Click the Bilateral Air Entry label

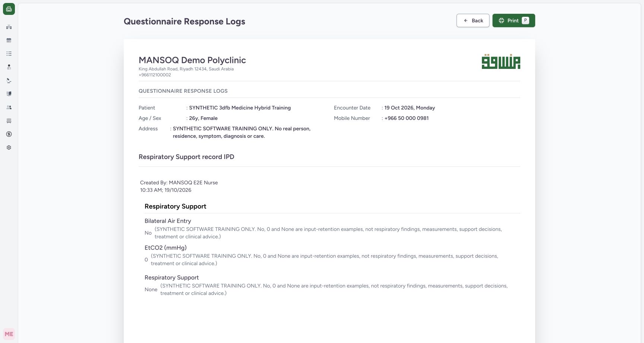click(168, 221)
